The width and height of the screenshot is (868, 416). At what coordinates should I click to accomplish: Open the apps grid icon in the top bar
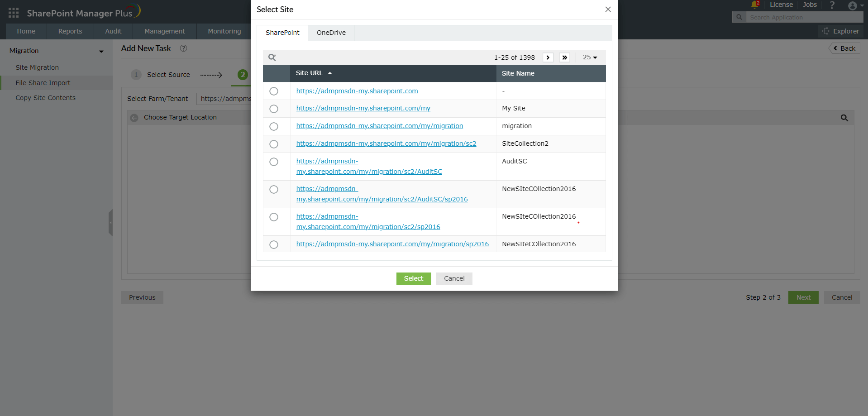coord(13,12)
